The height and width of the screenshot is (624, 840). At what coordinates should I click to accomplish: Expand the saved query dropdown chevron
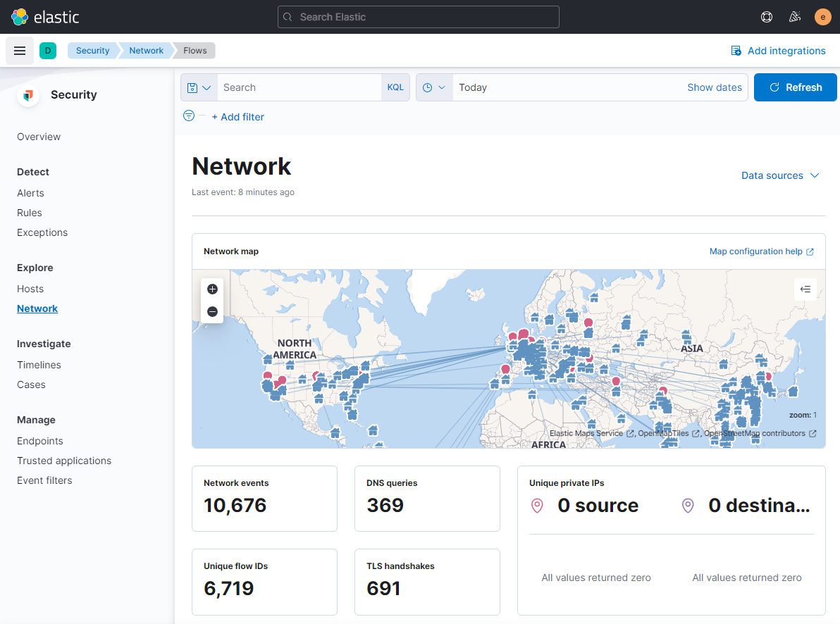coord(206,87)
